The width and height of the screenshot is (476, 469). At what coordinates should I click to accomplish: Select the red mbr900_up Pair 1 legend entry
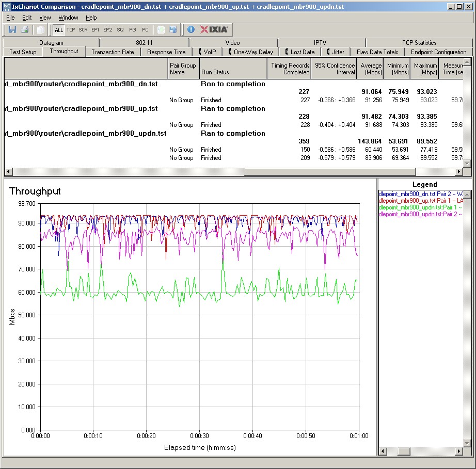(x=421, y=201)
